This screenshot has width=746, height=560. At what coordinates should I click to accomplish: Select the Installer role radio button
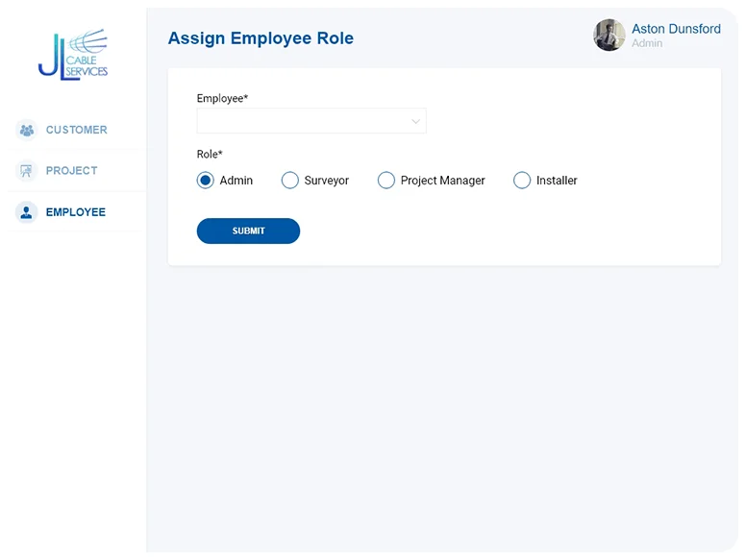[522, 181]
